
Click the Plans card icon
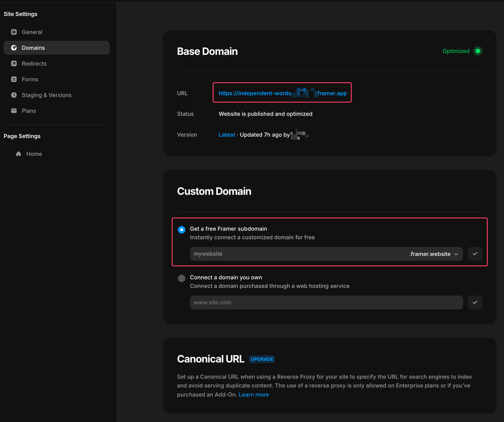coord(14,111)
